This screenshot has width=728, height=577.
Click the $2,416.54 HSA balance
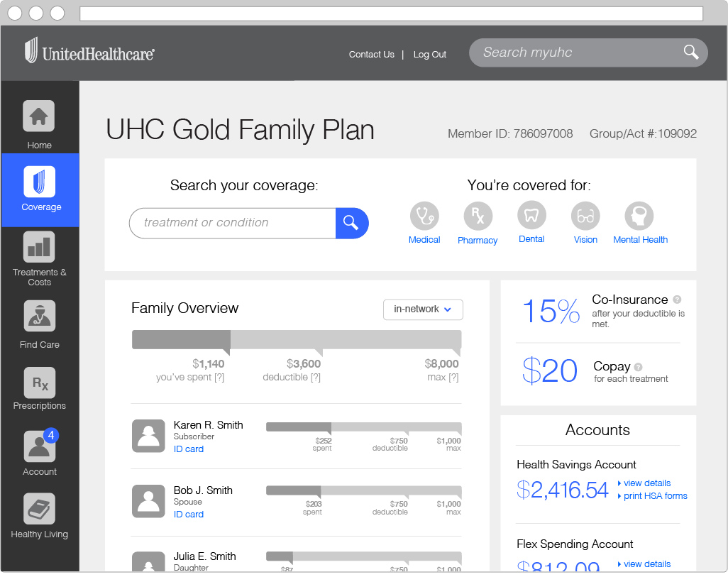click(562, 490)
